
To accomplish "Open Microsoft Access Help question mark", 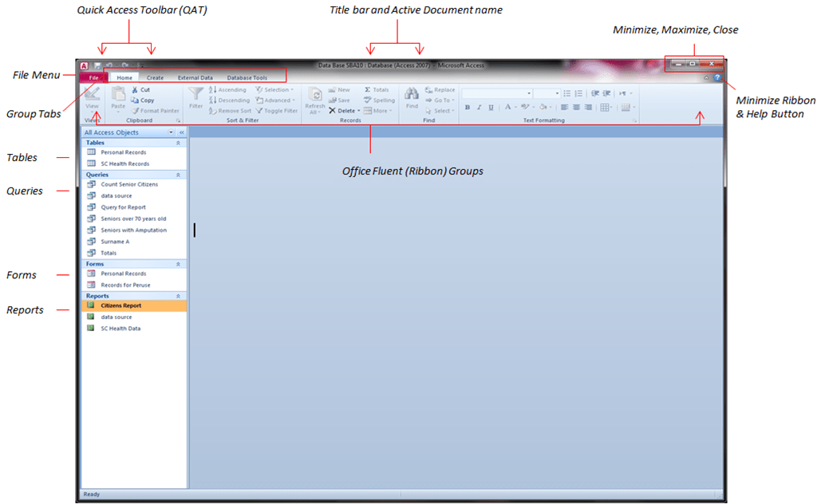I will coord(717,77).
